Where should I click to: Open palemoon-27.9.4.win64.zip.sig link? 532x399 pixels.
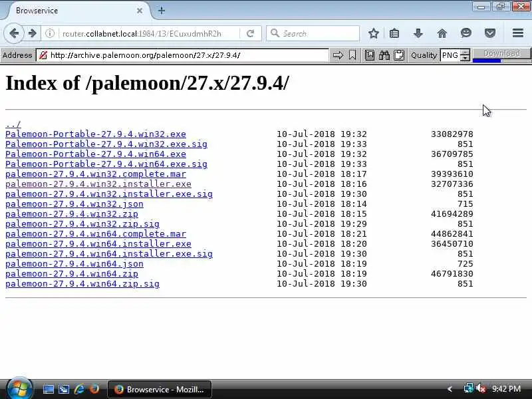82,284
